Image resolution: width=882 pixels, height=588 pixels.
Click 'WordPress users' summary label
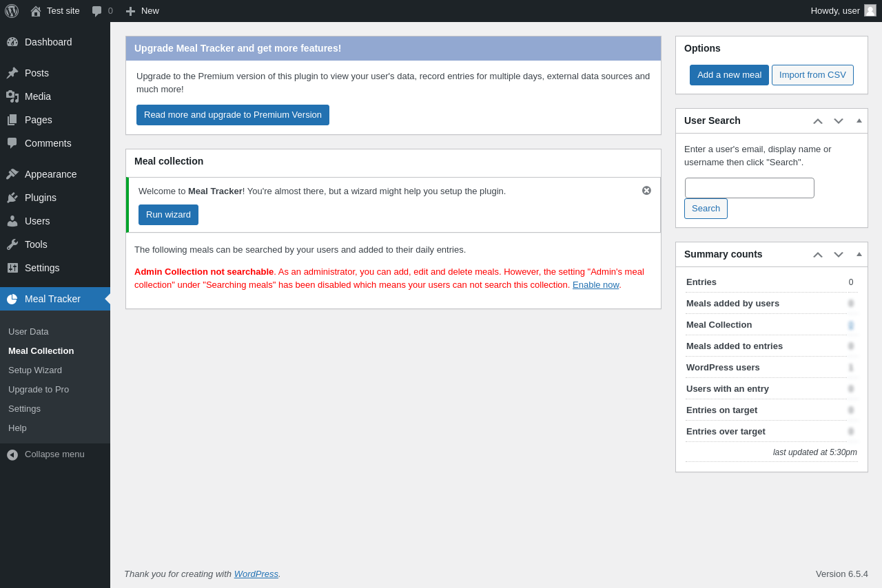click(723, 368)
